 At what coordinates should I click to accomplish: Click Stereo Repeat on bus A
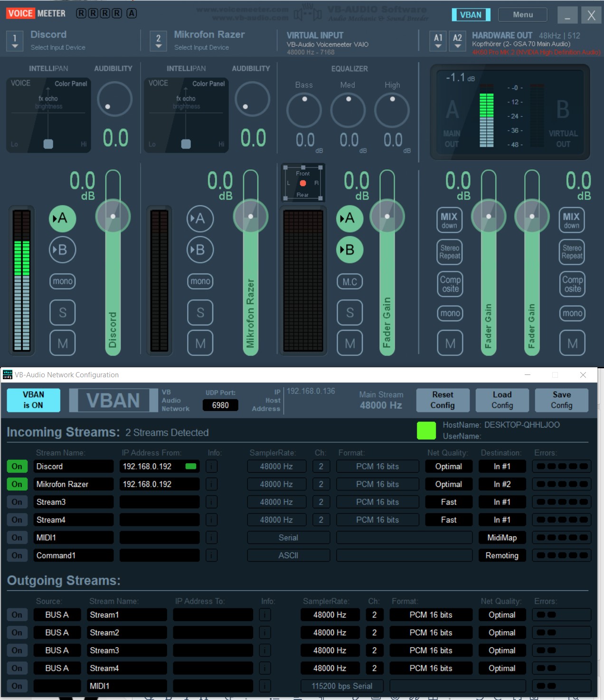click(x=450, y=252)
